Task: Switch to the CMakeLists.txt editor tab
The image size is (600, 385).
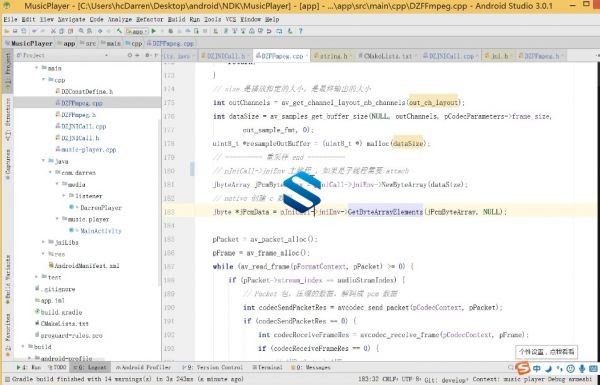Action: pos(388,56)
